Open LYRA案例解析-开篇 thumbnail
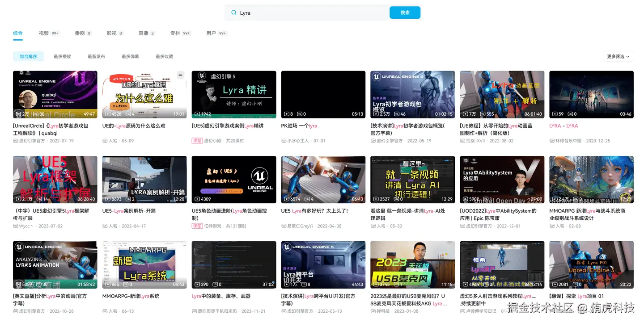 (x=144, y=180)
